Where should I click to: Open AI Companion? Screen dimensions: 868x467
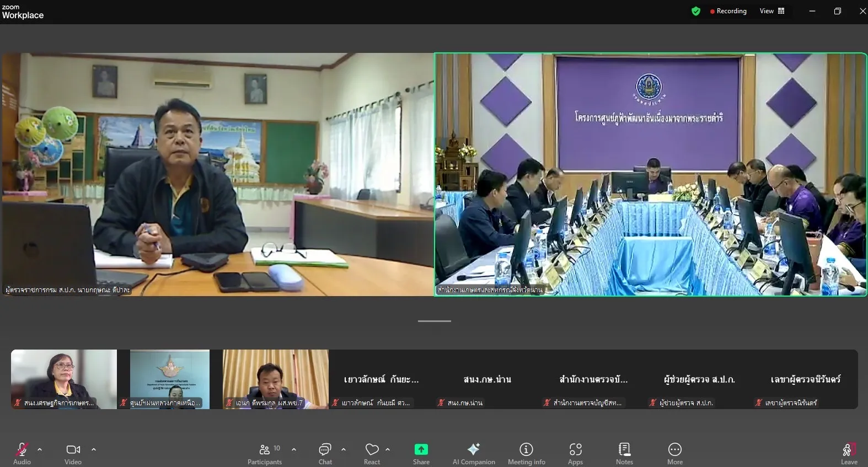pyautogui.click(x=474, y=453)
